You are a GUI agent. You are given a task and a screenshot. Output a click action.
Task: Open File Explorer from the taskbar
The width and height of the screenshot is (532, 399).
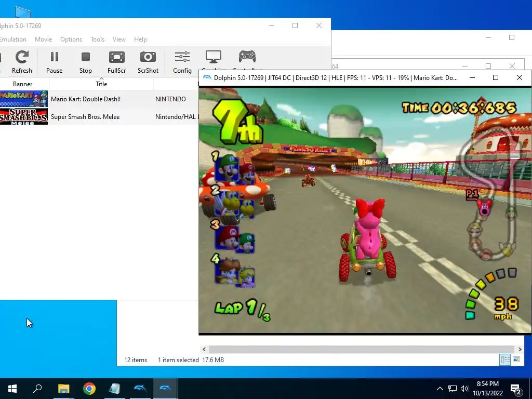coord(63,389)
